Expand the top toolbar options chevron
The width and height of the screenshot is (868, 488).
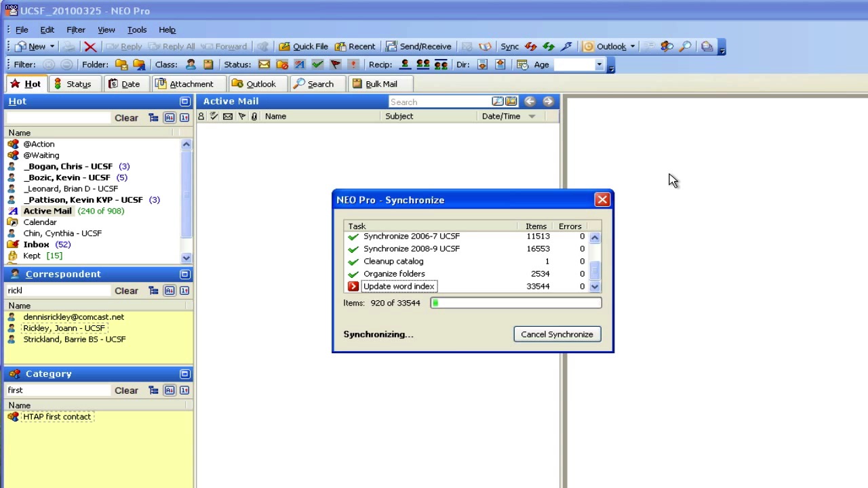(722, 48)
